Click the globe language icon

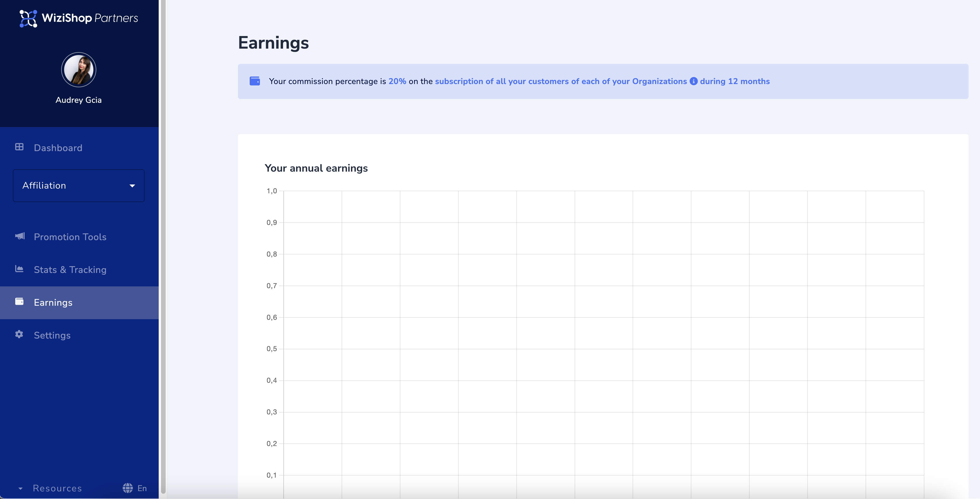point(128,488)
